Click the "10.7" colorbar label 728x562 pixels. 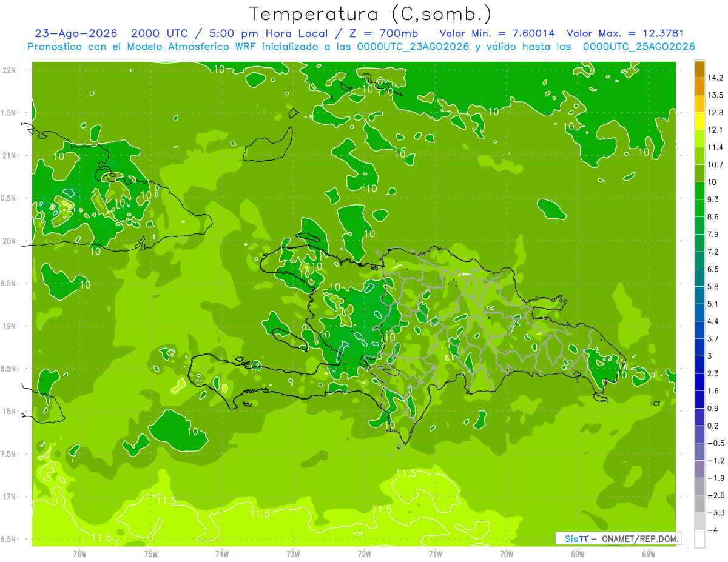(715, 165)
